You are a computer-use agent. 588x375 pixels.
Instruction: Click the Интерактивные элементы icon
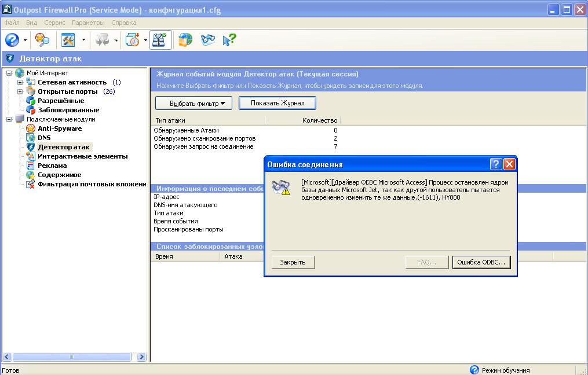[31, 156]
